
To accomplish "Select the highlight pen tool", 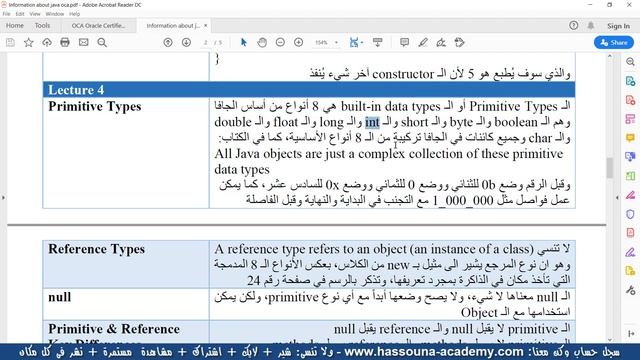I will pos(423,42).
